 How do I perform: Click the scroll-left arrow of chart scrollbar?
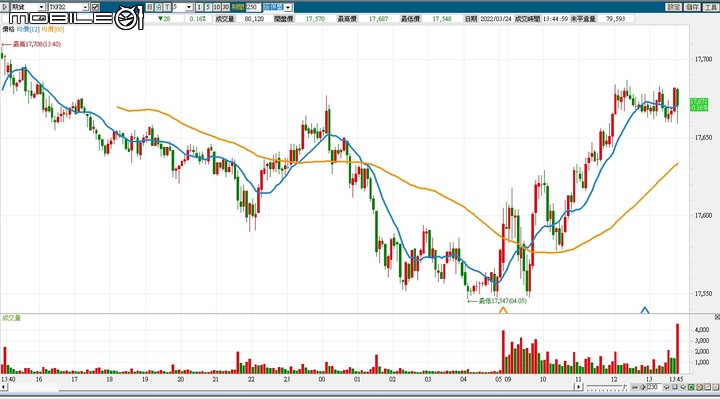4,387
